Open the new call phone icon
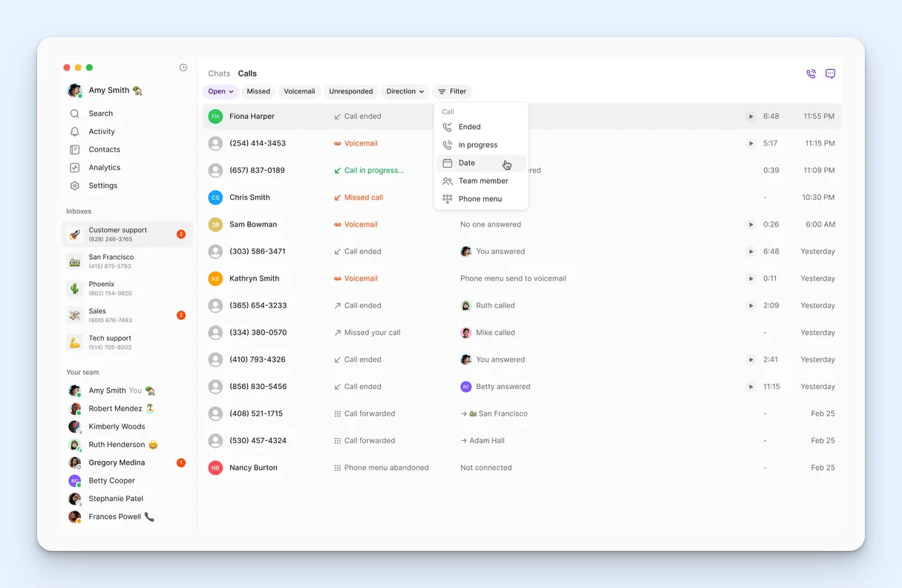Viewport: 902px width, 588px height. (811, 73)
